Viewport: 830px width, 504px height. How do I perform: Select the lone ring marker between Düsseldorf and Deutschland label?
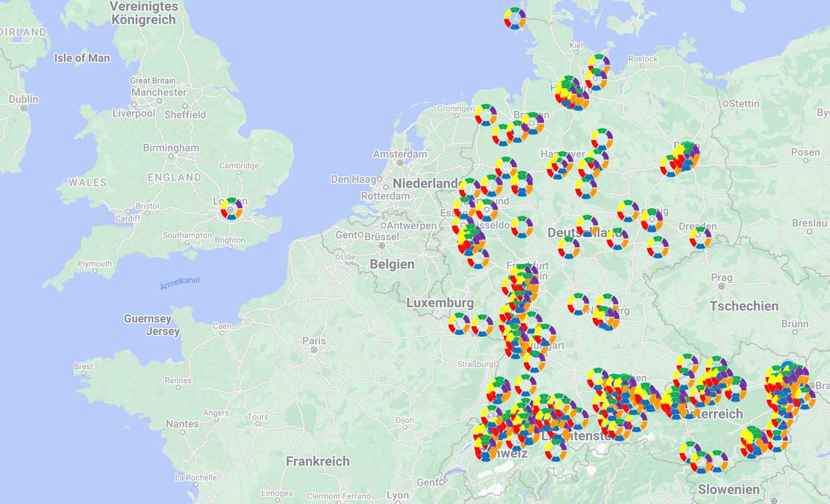point(522,227)
